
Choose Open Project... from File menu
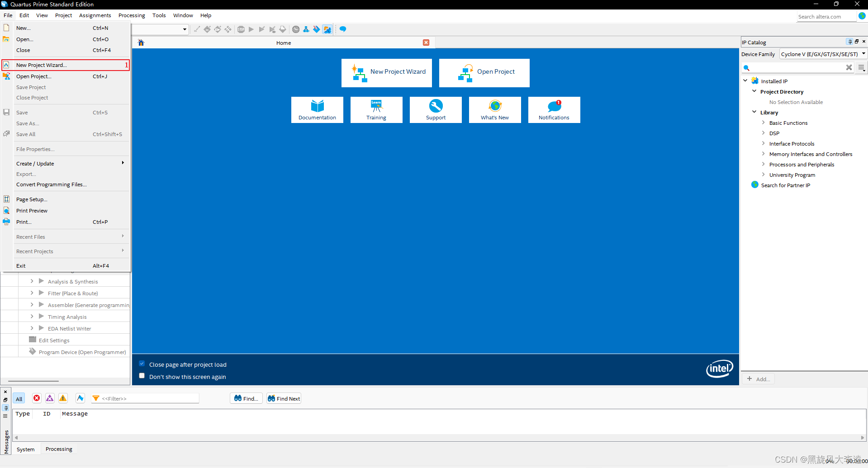pos(66,76)
